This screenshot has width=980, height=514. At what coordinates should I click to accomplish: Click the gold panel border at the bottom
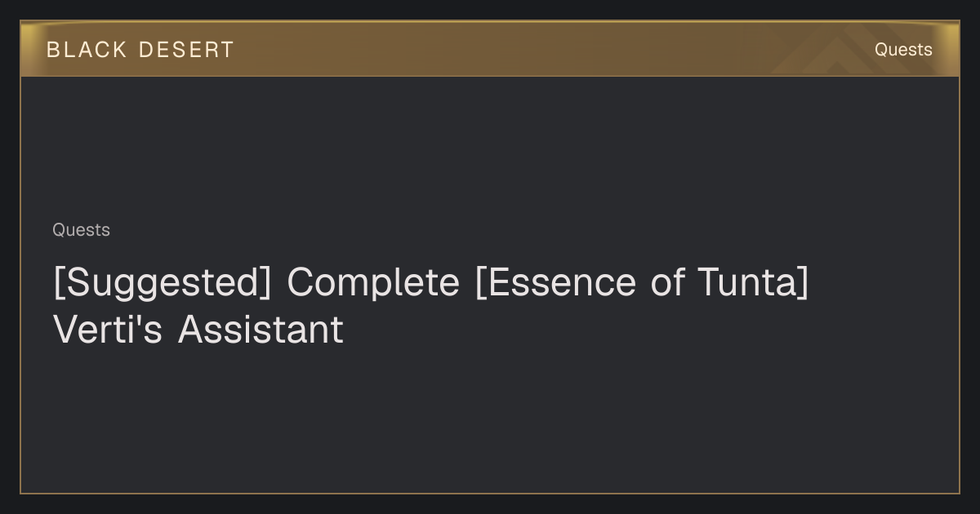click(490, 493)
